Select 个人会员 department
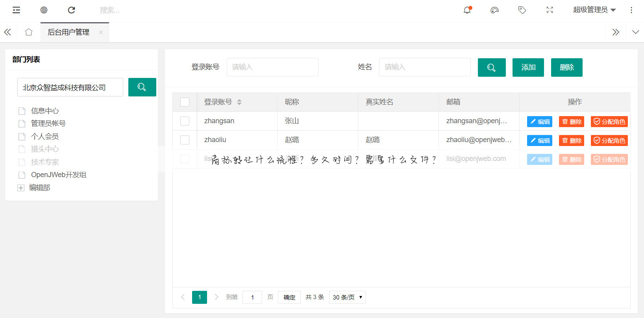 coord(45,137)
